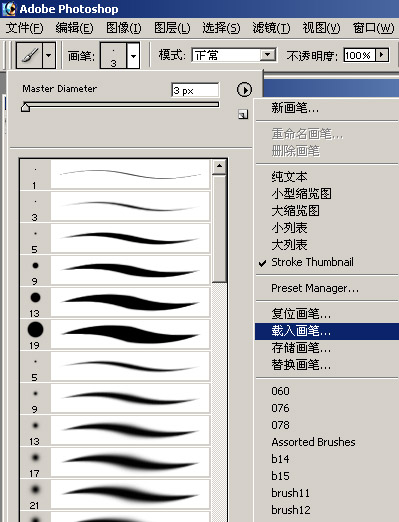Switch brush list to 大列表 view
The image size is (399, 522).
[x=289, y=245]
